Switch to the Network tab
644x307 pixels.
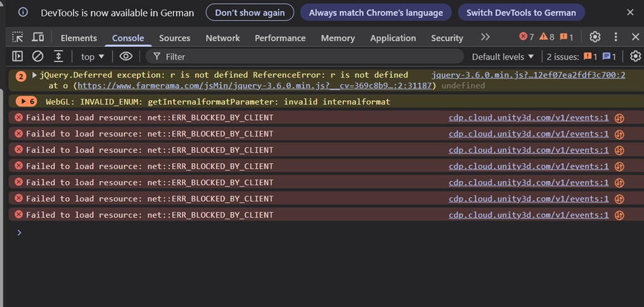click(222, 38)
